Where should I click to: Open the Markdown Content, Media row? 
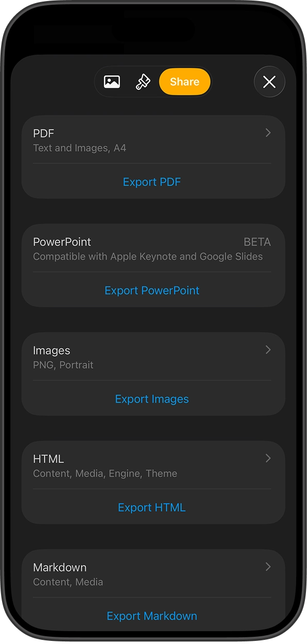coord(153,574)
